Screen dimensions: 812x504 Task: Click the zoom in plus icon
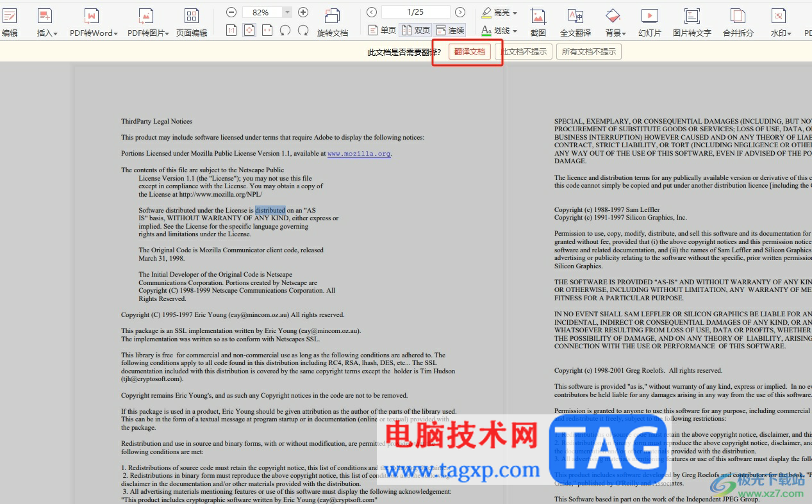(x=303, y=12)
